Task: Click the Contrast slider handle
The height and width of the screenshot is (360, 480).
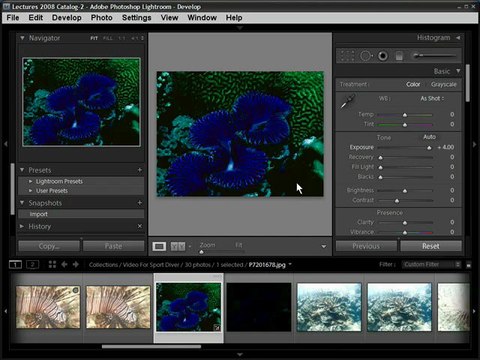Action: (397, 200)
